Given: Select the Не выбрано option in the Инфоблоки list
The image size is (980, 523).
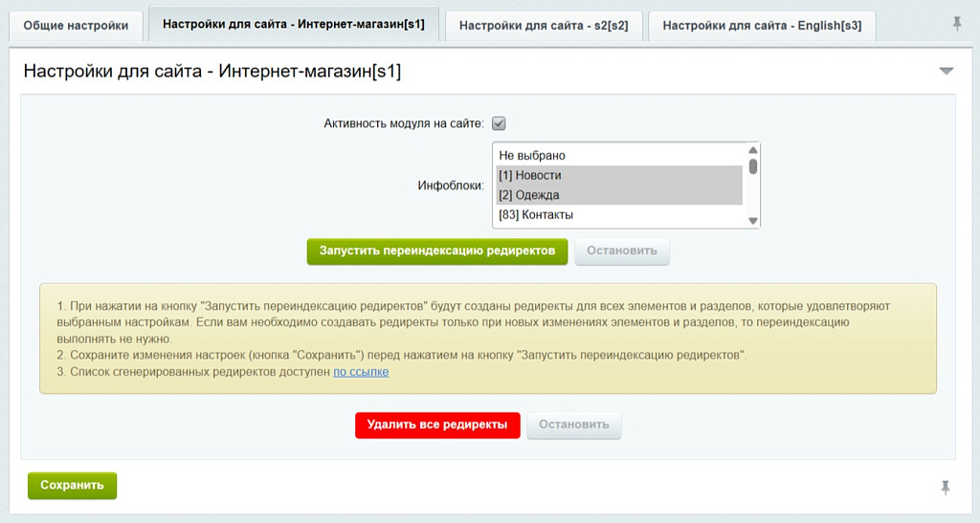Looking at the screenshot, I should point(619,156).
